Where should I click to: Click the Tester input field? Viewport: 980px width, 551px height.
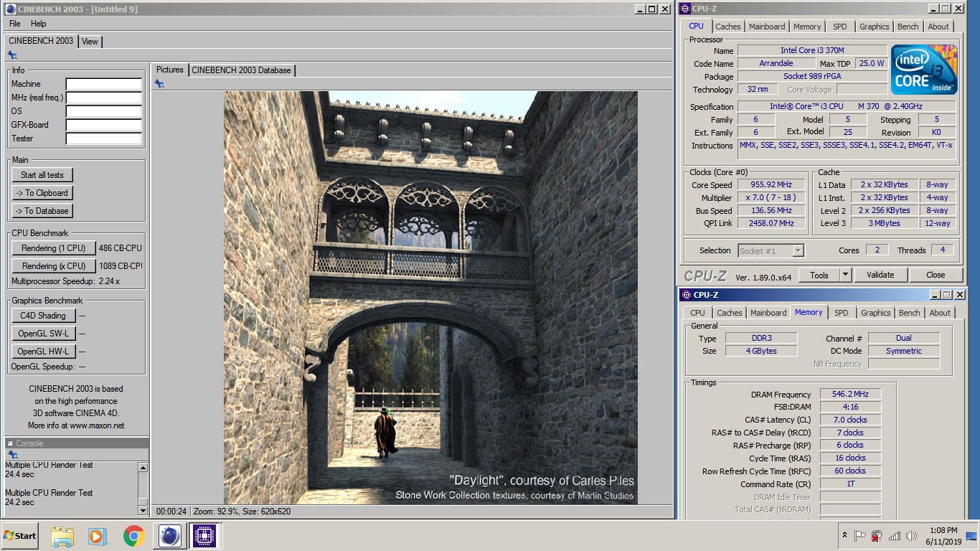click(x=104, y=138)
